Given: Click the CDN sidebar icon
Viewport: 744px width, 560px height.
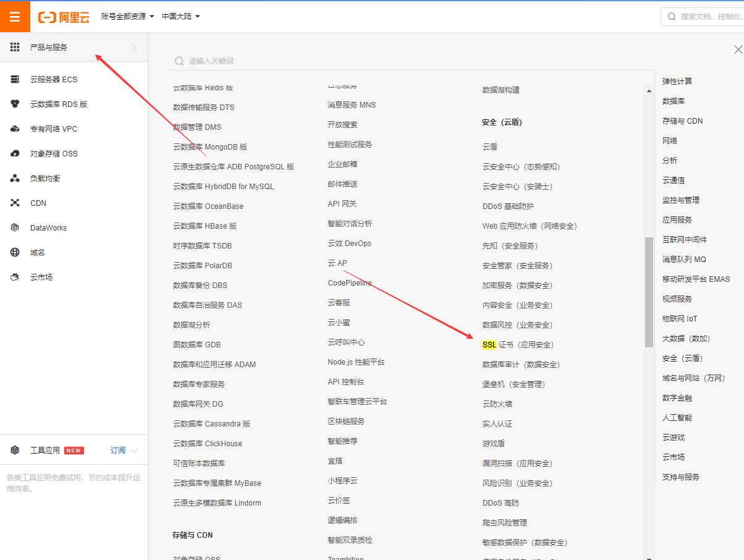Looking at the screenshot, I should coord(15,203).
